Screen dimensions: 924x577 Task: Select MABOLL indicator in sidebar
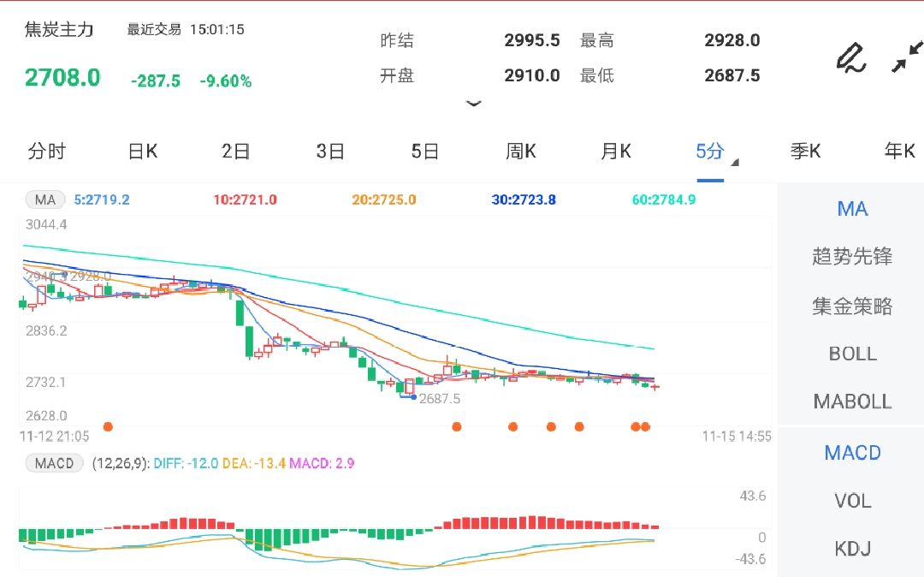click(x=852, y=402)
